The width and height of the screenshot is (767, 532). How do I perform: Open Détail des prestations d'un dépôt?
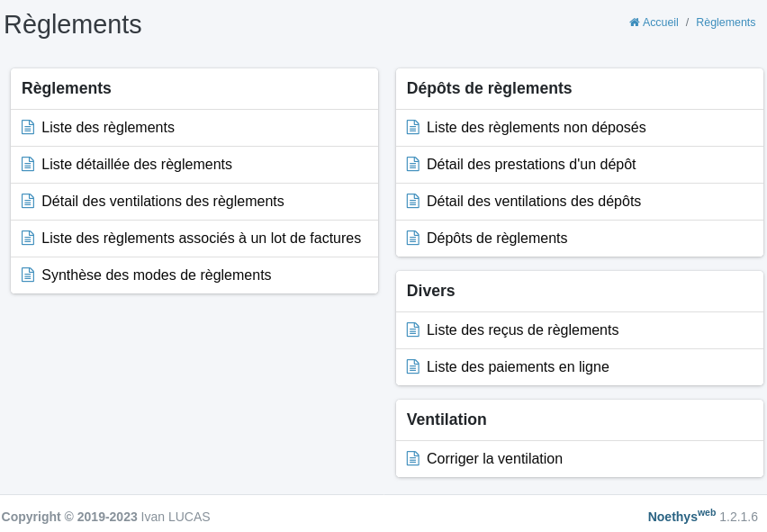tap(530, 164)
